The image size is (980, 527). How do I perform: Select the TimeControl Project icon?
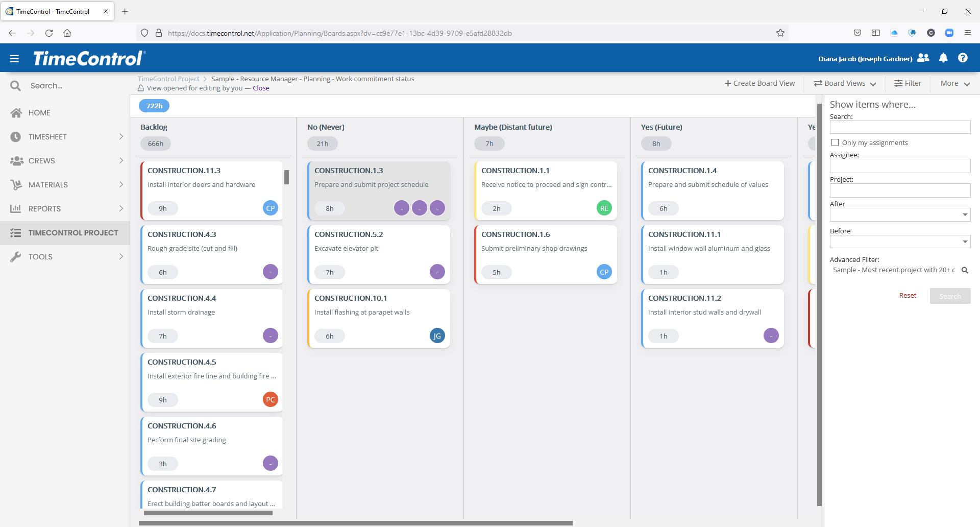(15, 232)
